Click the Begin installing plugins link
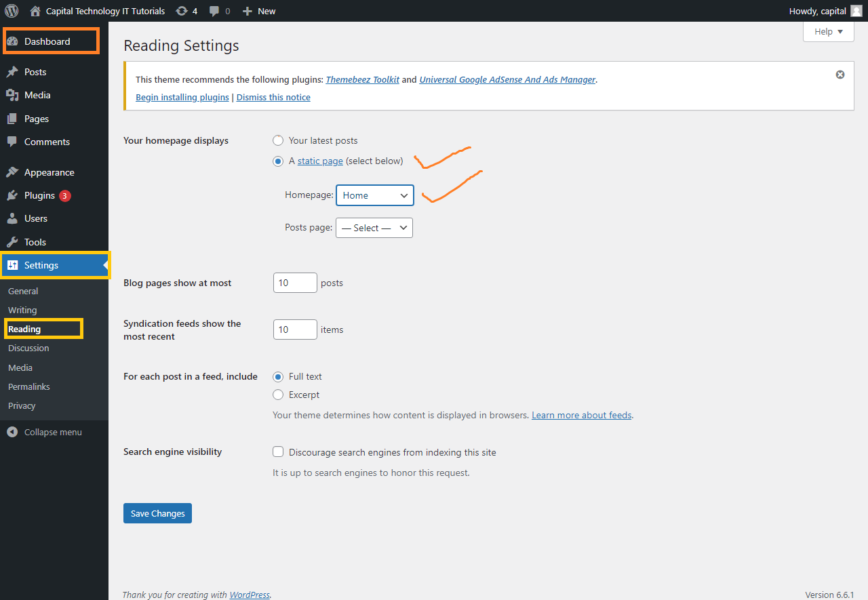Image resolution: width=868 pixels, height=600 pixels. (x=182, y=97)
